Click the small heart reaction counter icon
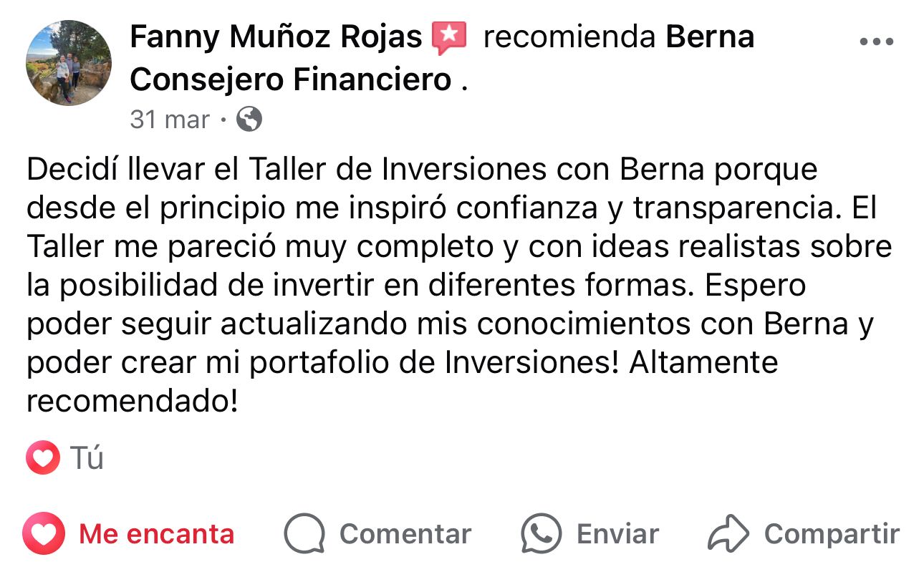 (43, 457)
